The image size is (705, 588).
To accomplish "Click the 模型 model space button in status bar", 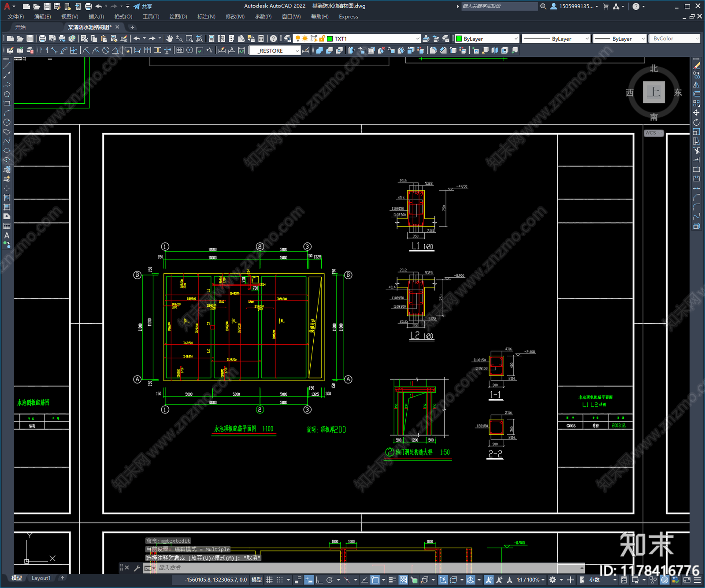I will (x=256, y=580).
